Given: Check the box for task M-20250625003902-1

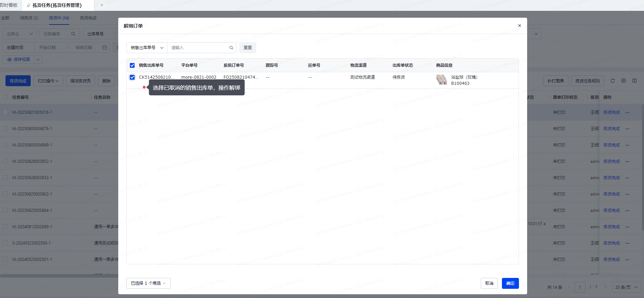Looking at the screenshot, I should tap(5, 194).
